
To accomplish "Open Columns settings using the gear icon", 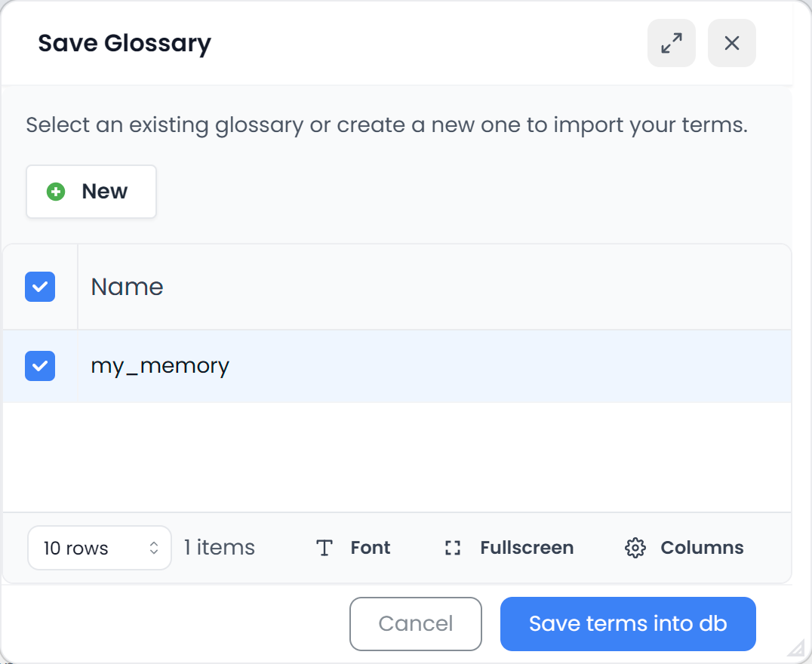I will pyautogui.click(x=635, y=548).
